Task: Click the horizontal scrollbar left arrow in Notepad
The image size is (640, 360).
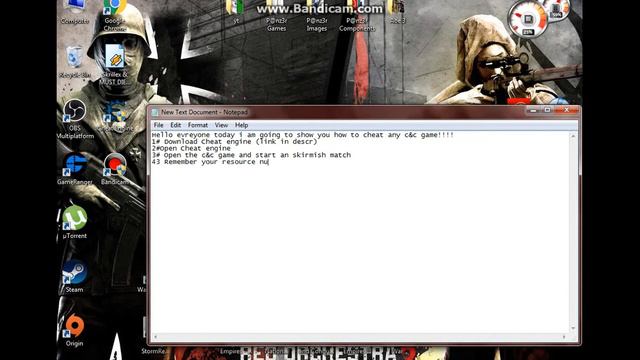Action: (155, 337)
